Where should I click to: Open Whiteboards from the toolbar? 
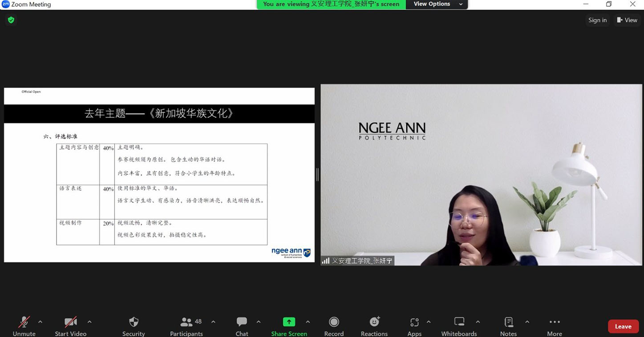[x=459, y=322]
